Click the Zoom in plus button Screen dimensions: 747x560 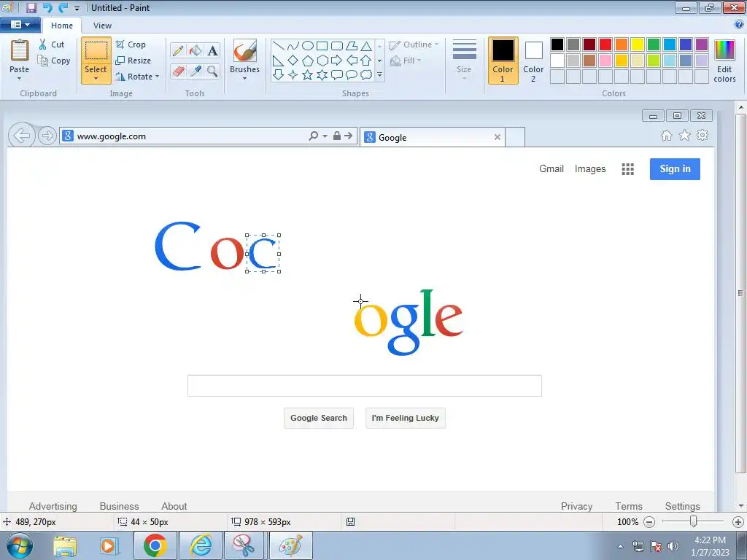point(738,522)
